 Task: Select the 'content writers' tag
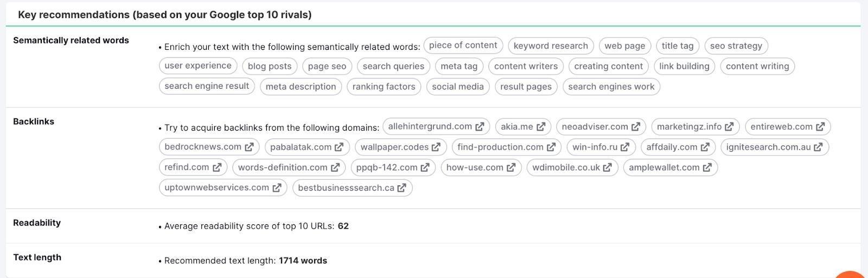tap(526, 66)
